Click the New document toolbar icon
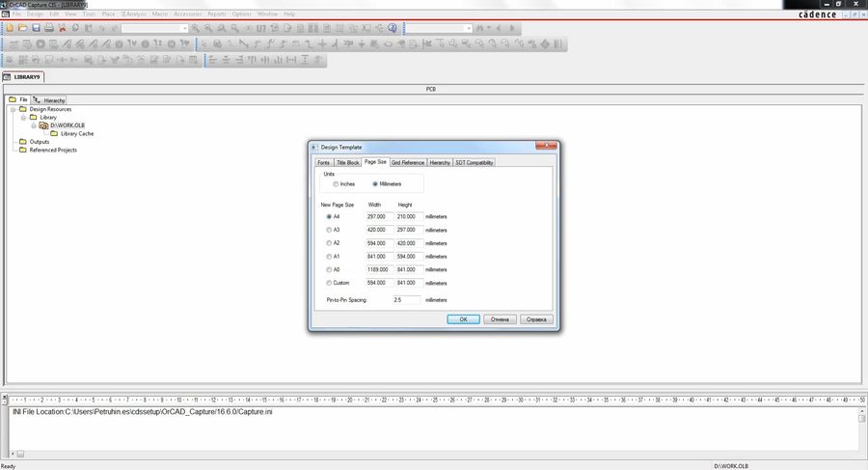The height and width of the screenshot is (470, 868). tap(10, 28)
